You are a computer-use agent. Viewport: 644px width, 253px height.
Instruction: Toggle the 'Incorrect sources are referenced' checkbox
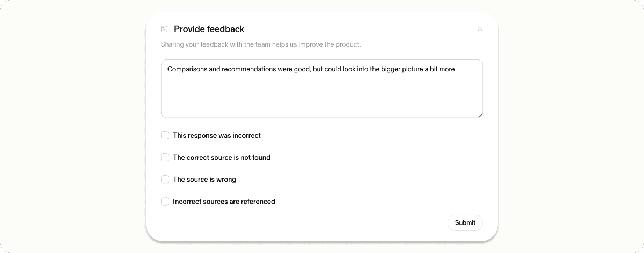pos(165,202)
